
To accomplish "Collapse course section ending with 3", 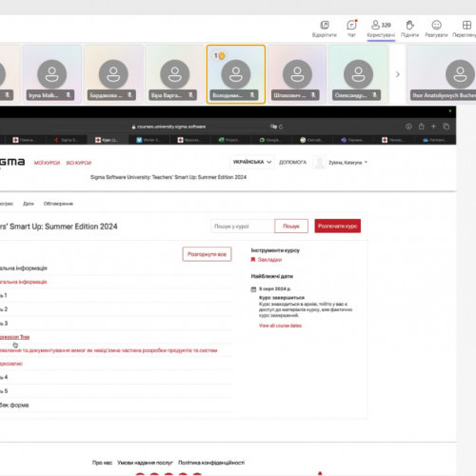I will [x=116, y=324].
